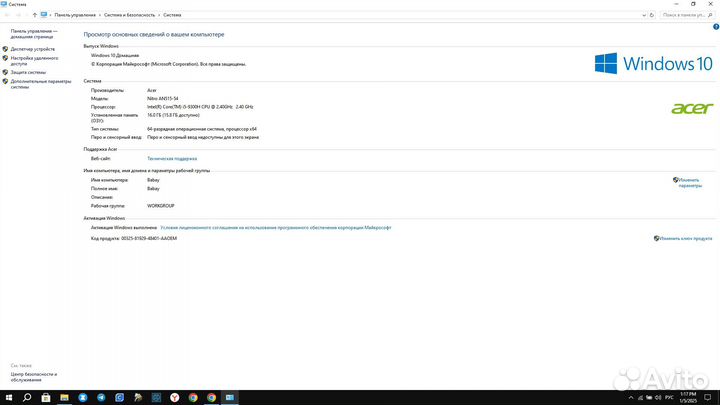Open the dark square app before Yandex
The height and width of the screenshot is (405, 720).
click(156, 398)
